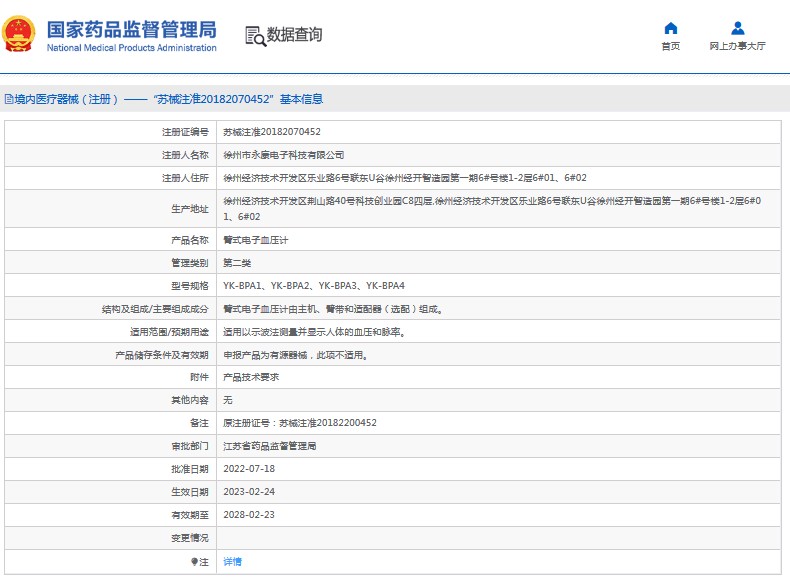Click registrant name 徐州市永康电子科技有限公司
The image size is (790, 579).
pyautogui.click(x=283, y=155)
